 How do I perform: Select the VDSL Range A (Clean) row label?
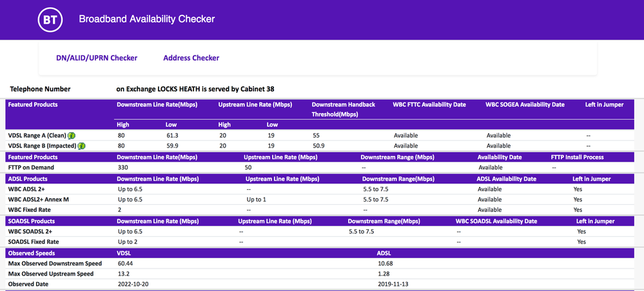(x=37, y=135)
